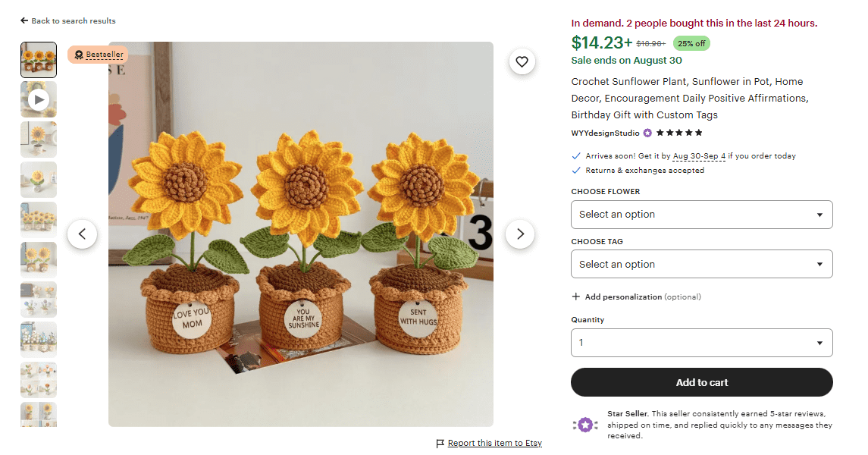Click the 25% off discount tag
This screenshot has height=455, width=868.
pos(691,43)
